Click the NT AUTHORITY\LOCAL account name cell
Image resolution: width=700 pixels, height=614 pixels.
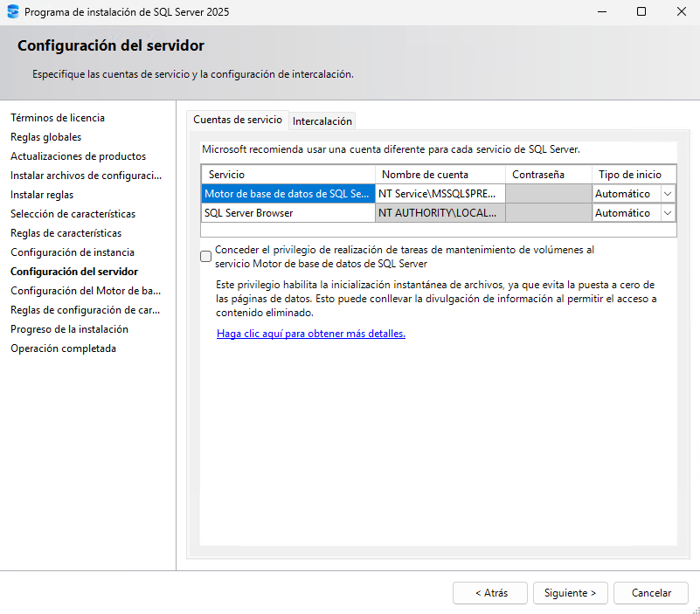[440, 213]
